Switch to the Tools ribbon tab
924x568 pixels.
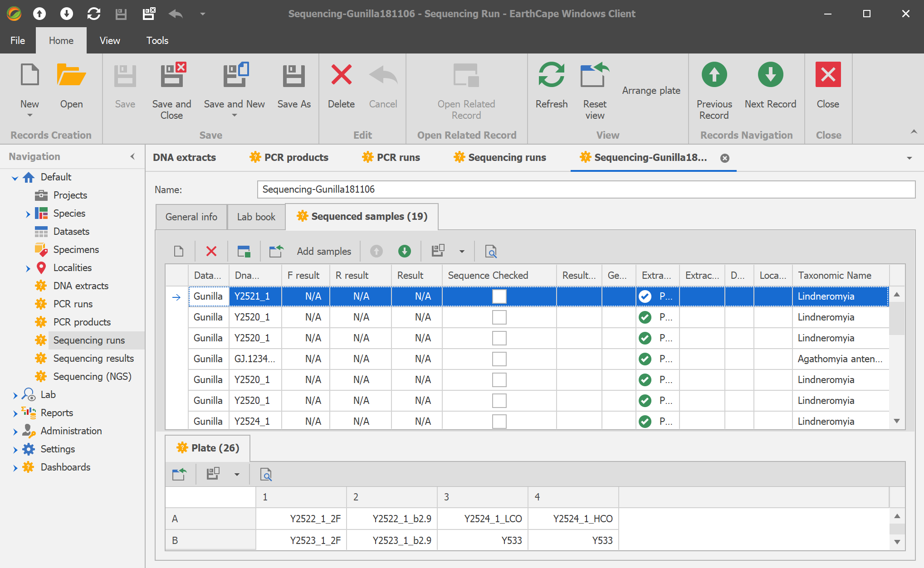point(157,40)
